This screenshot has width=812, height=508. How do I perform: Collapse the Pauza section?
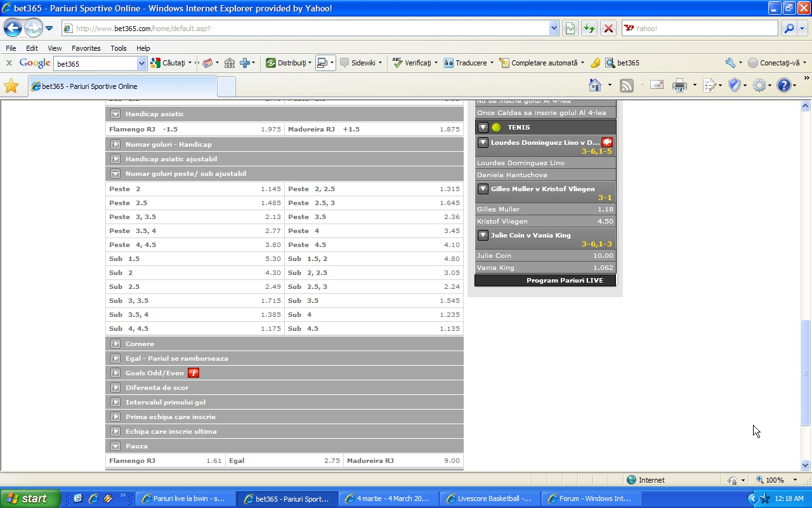(x=115, y=446)
